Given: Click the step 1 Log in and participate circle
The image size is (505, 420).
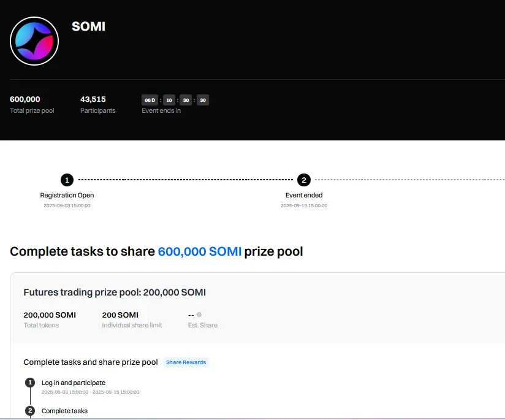Looking at the screenshot, I should [30, 383].
